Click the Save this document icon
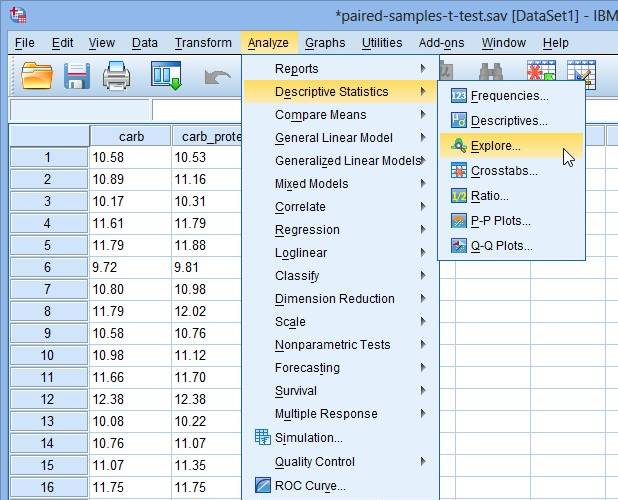This screenshot has width=618, height=500. (77, 75)
